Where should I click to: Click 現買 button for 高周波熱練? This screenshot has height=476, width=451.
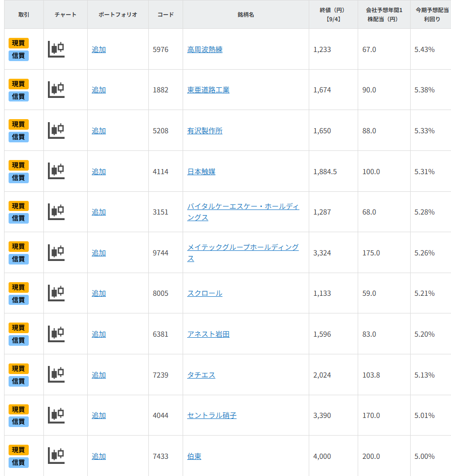[x=19, y=43]
